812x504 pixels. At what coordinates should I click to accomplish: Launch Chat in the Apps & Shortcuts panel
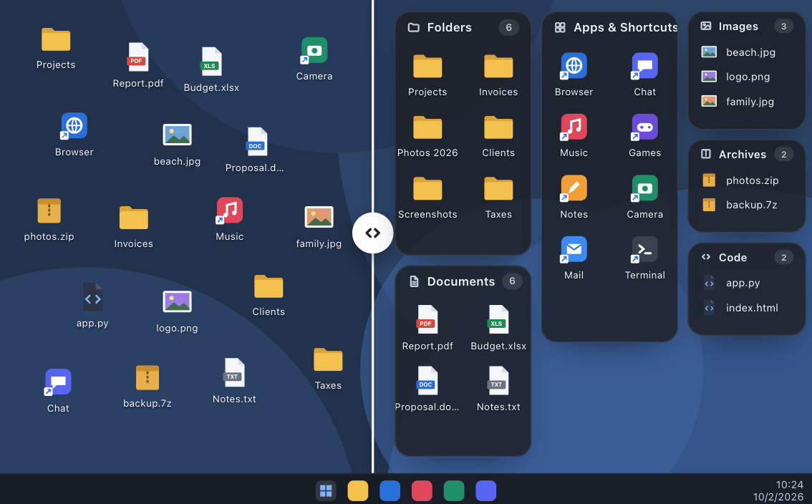pyautogui.click(x=644, y=75)
